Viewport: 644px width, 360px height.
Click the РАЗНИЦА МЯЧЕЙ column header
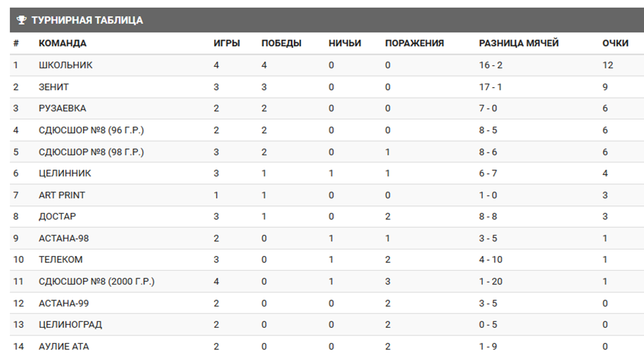[x=519, y=43]
